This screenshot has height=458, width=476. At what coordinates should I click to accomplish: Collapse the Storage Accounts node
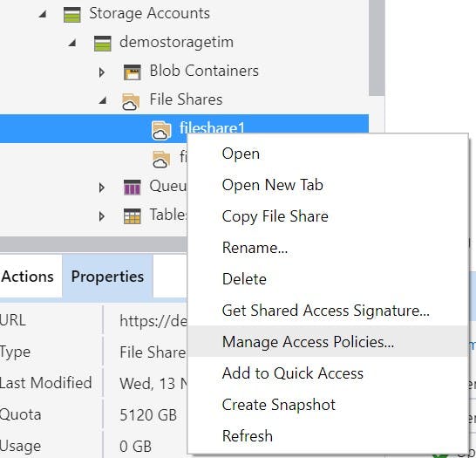click(x=43, y=14)
